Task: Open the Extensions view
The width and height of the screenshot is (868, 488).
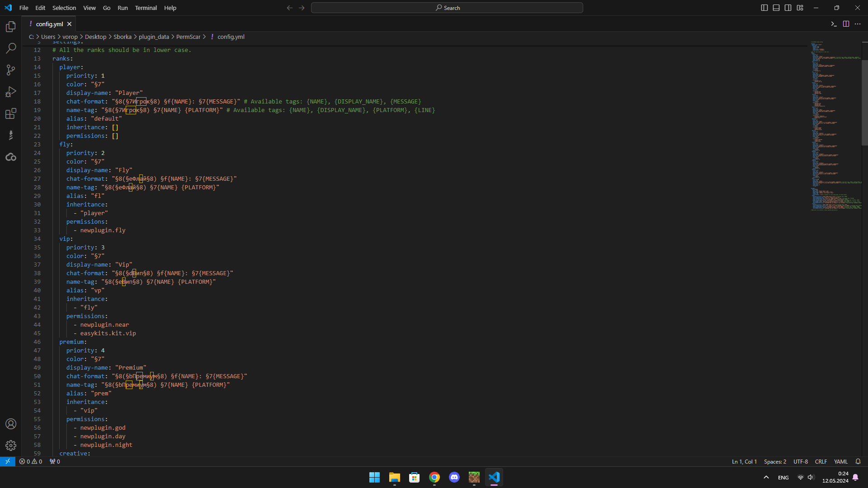Action: [x=11, y=113]
